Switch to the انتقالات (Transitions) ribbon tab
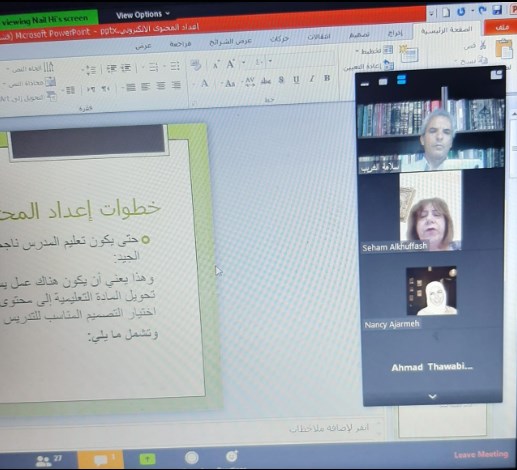 coord(319,36)
